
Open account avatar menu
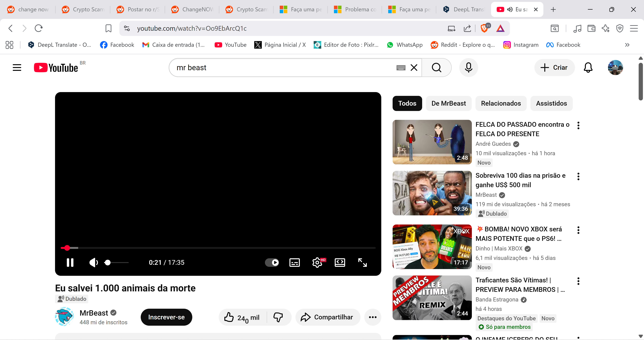[x=615, y=68]
